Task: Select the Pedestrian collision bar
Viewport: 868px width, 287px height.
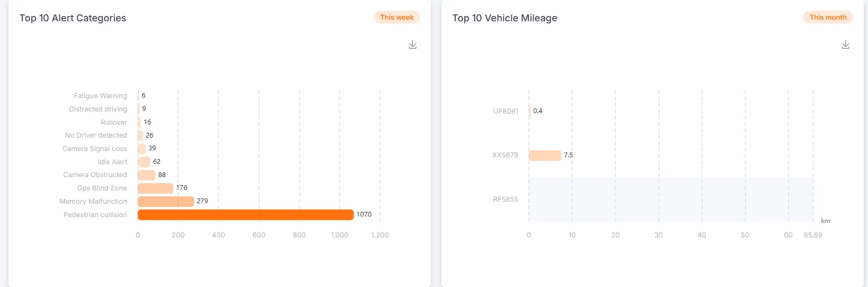Action: 245,214
